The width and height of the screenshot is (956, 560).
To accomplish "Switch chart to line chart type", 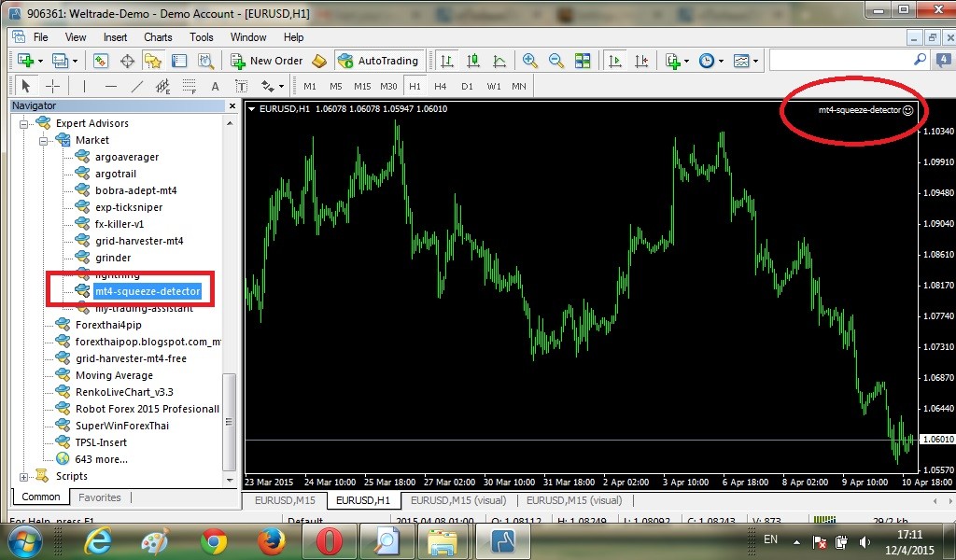I will pyautogui.click(x=499, y=61).
